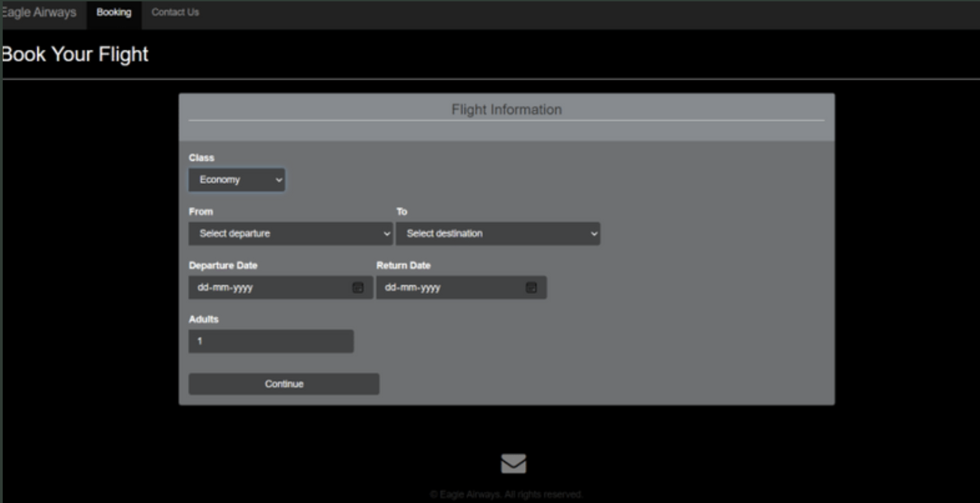The image size is (980, 503).
Task: Click the From field label
Action: pyautogui.click(x=200, y=211)
